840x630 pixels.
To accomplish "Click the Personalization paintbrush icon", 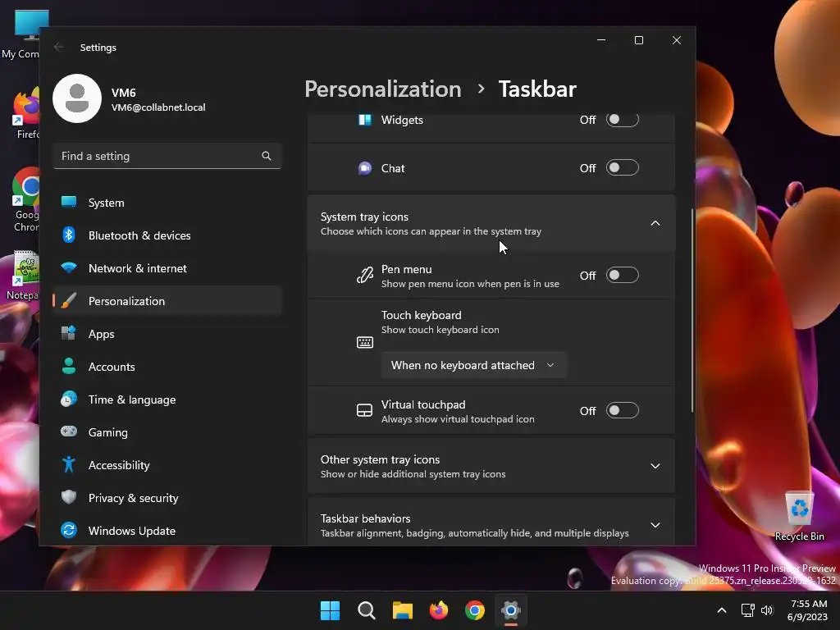I will tap(69, 301).
